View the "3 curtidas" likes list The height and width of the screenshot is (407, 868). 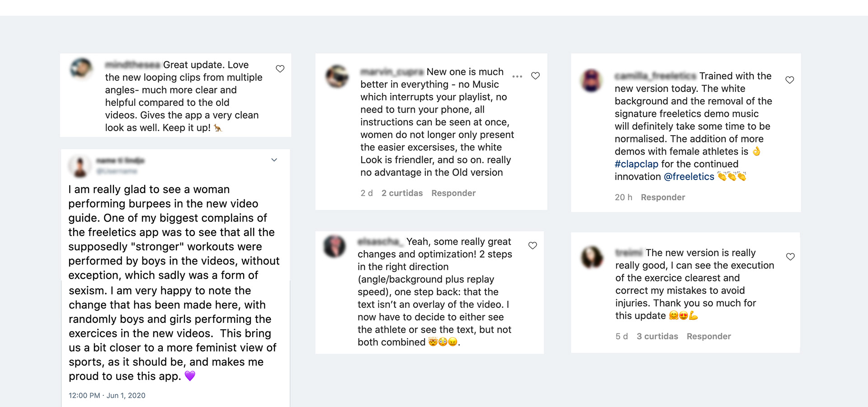[x=657, y=336]
